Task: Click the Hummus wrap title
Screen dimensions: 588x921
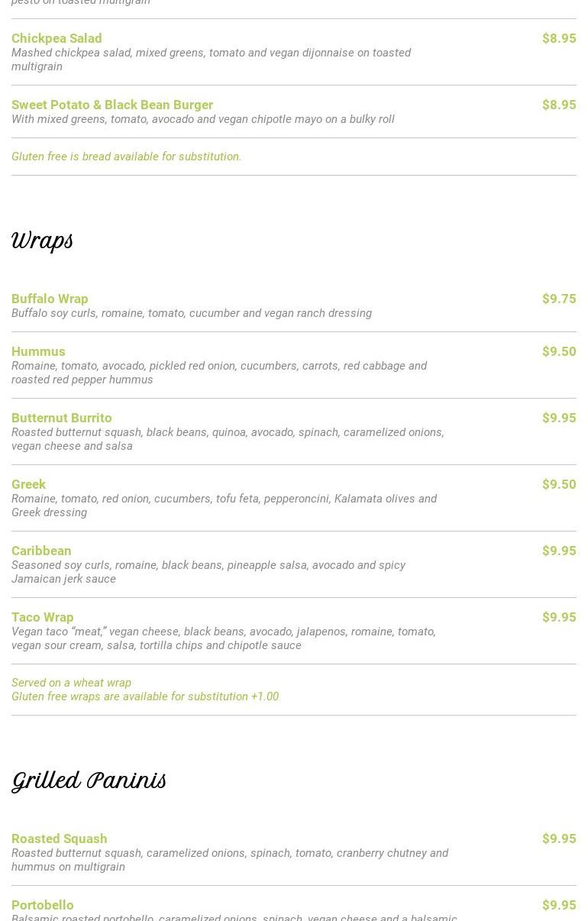Action: 38,351
